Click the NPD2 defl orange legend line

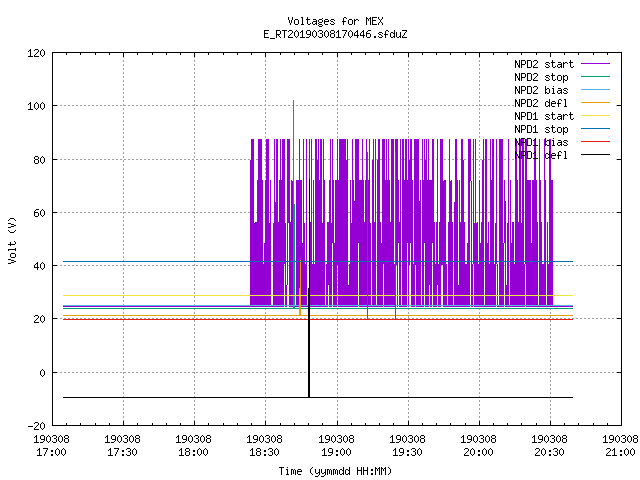pos(596,103)
